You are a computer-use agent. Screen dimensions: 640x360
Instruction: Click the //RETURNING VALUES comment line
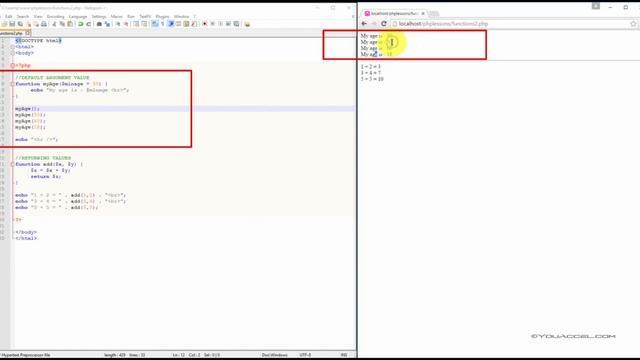coord(43,158)
